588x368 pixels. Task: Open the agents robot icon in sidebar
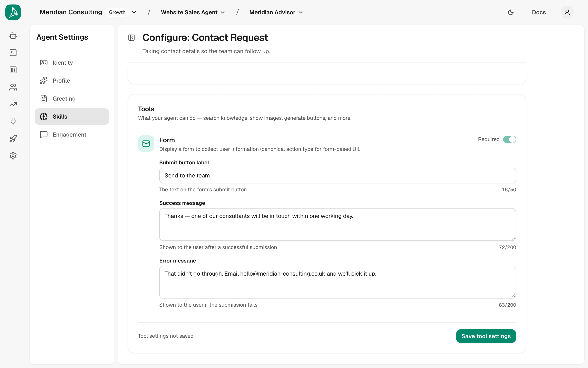(x=13, y=36)
